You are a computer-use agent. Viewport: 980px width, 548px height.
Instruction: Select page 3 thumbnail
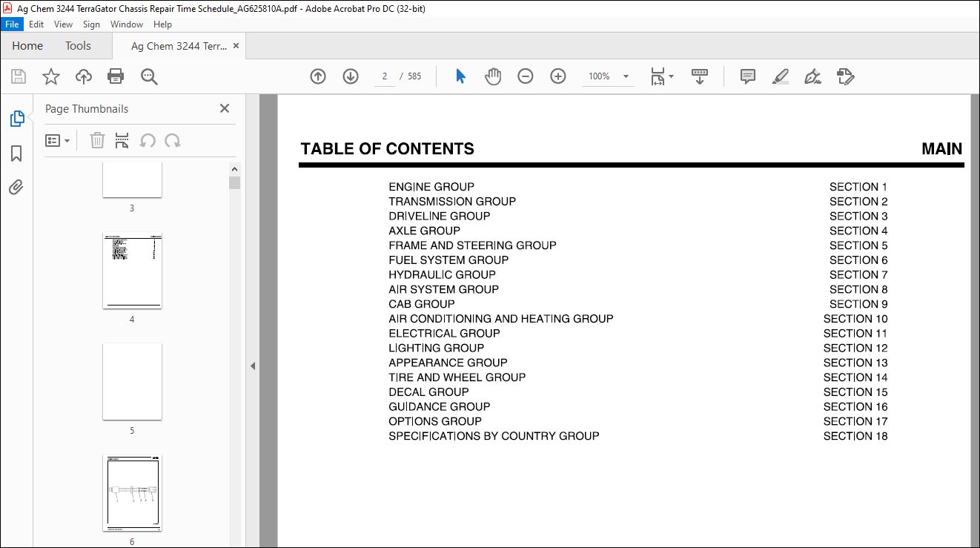pyautogui.click(x=132, y=181)
